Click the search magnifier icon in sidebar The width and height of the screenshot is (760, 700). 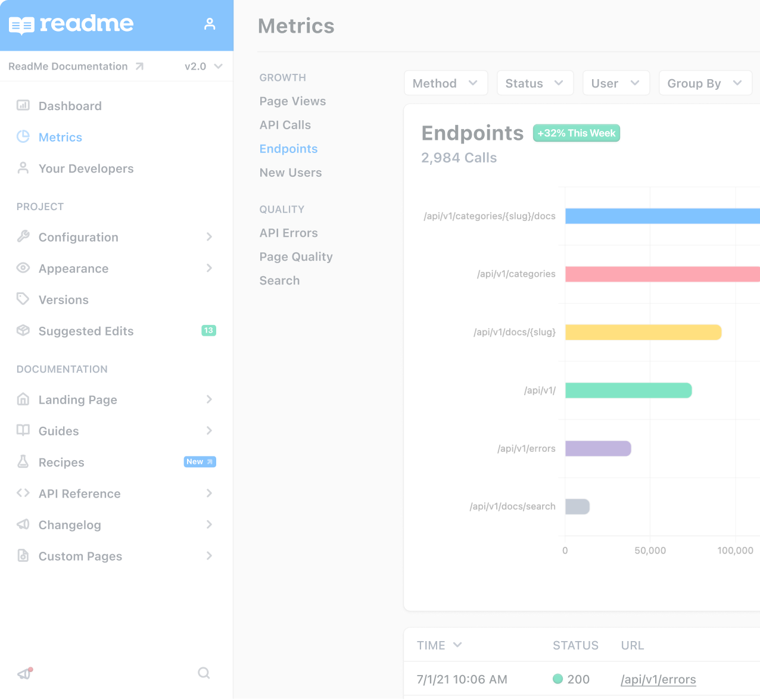point(204,673)
